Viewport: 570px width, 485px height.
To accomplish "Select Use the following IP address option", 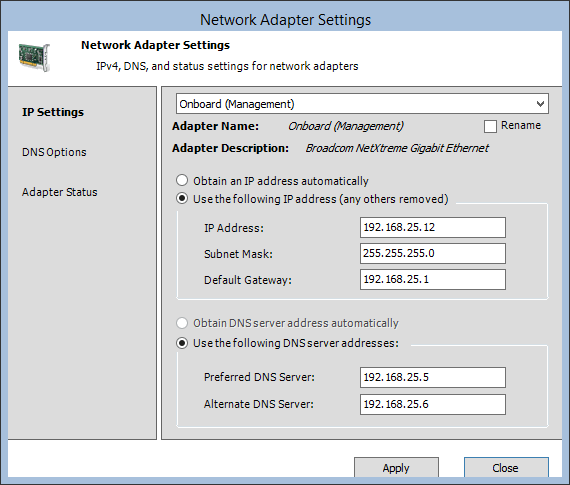I will click(x=182, y=199).
